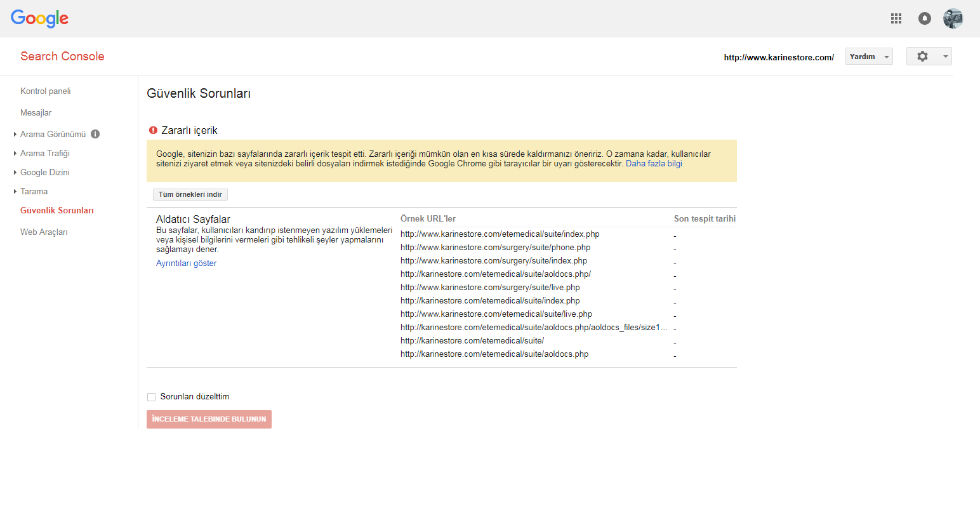Click the last URL ending in aoldocs.php

[494, 354]
